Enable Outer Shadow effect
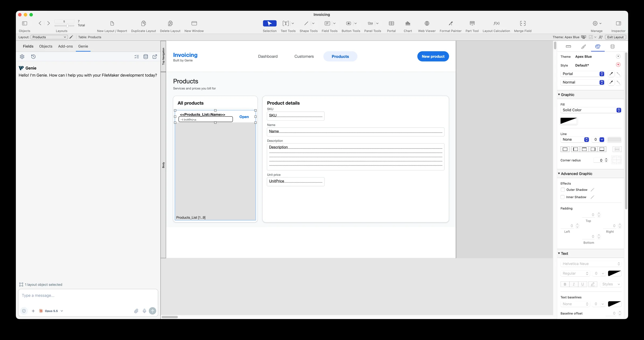Viewport: 644px width, 340px height. 563,190
